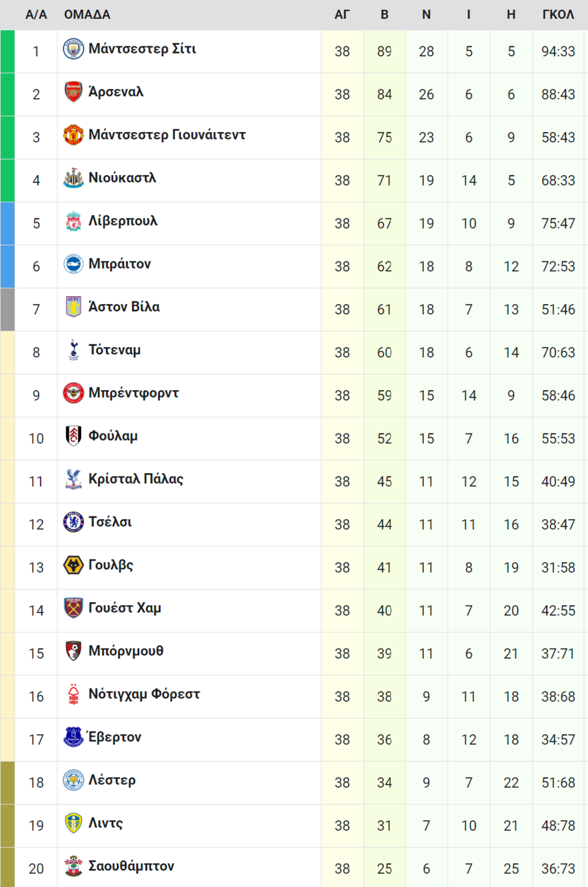This screenshot has height=887, width=588.
Task: Click the Arsenal club crest
Action: point(73,92)
